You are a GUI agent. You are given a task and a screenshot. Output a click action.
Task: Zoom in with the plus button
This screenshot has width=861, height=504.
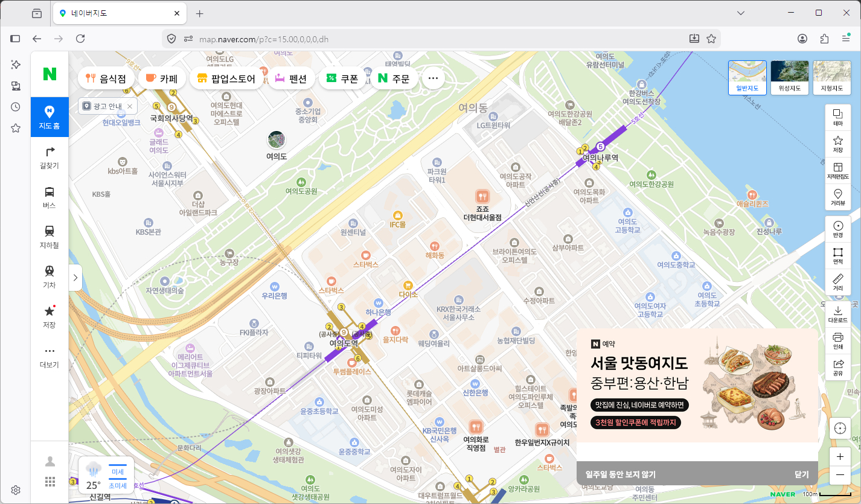pyautogui.click(x=840, y=457)
